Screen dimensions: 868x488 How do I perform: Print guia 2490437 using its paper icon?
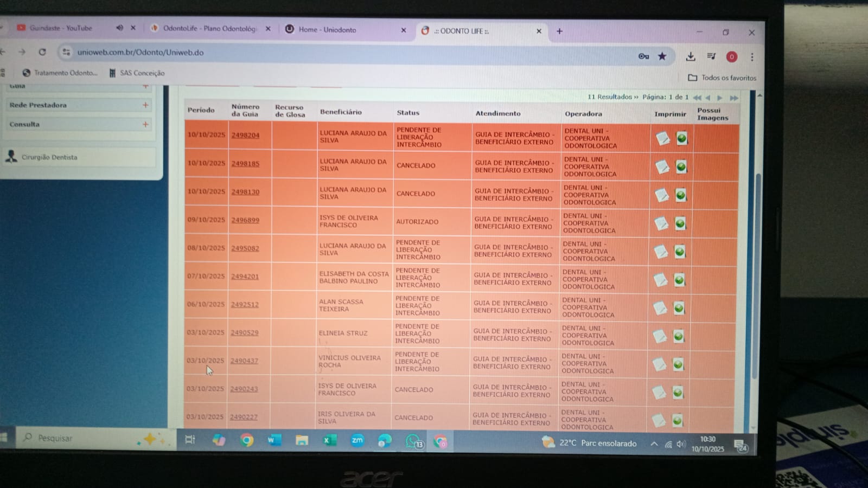[659, 364]
